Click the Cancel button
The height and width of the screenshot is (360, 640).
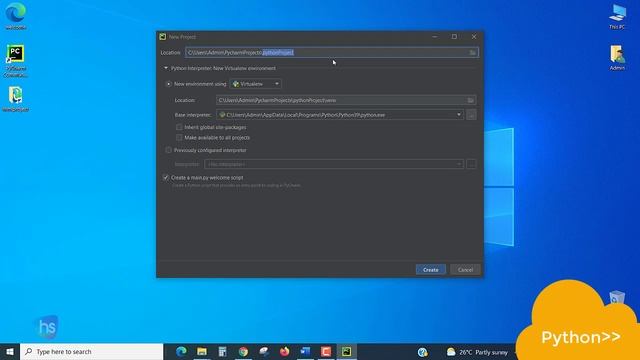point(465,270)
